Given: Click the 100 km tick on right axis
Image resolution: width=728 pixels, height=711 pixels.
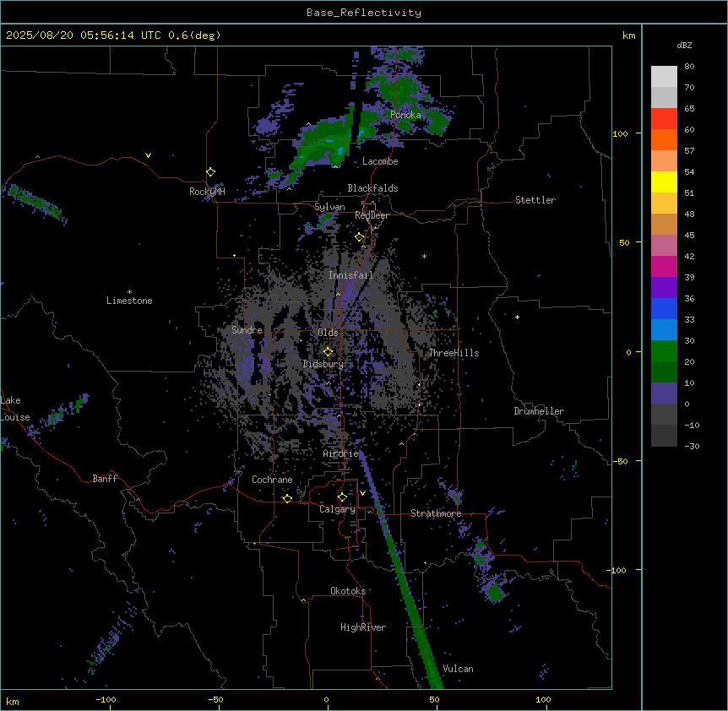Looking at the screenshot, I should (620, 133).
